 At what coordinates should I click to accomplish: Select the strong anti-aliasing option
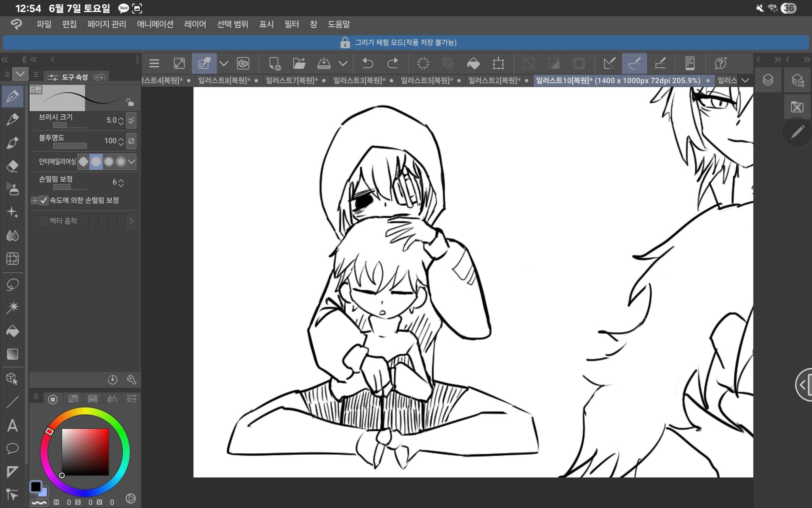point(121,162)
